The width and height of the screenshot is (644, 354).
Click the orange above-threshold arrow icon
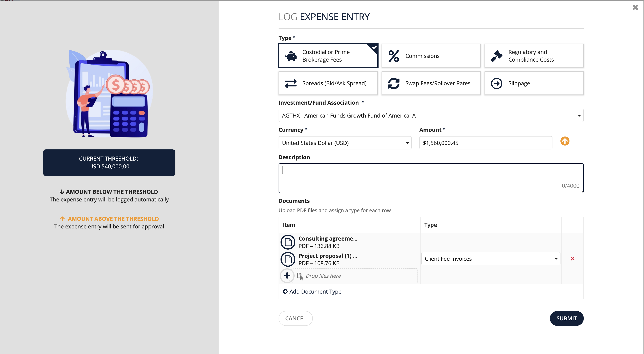coord(565,141)
